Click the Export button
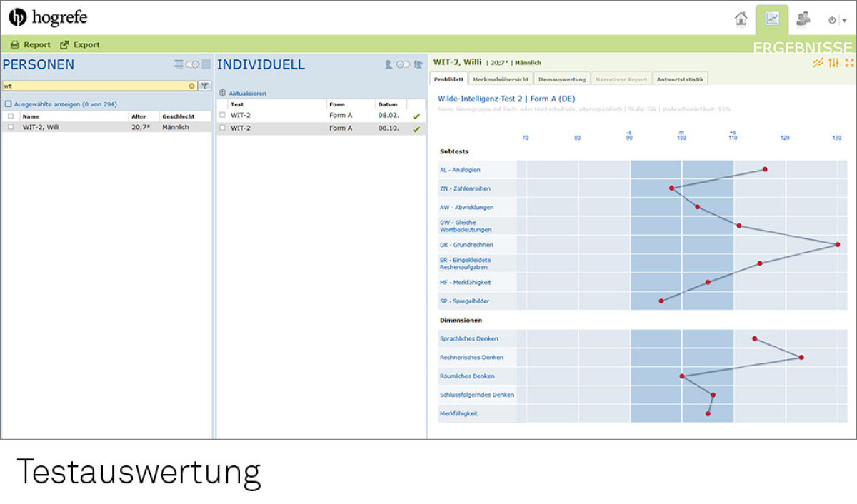The height and width of the screenshot is (504, 857). 80,44
